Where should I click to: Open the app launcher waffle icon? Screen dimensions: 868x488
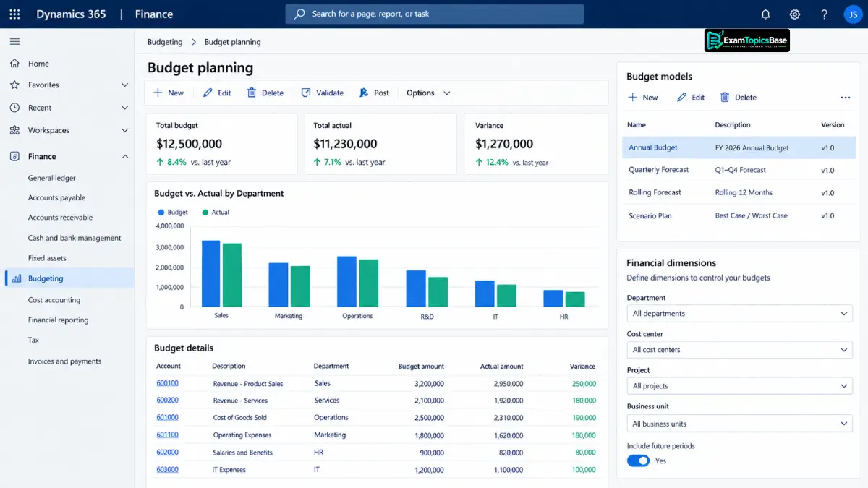[x=14, y=14]
